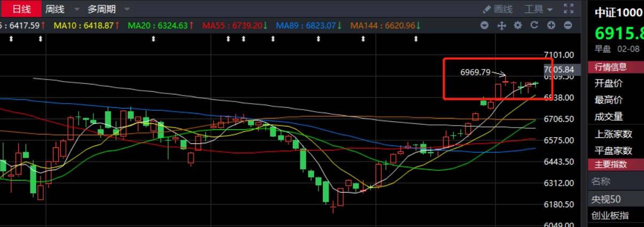Click the 6575.00 price axis label
The width and height of the screenshot is (644, 227).
559,140
